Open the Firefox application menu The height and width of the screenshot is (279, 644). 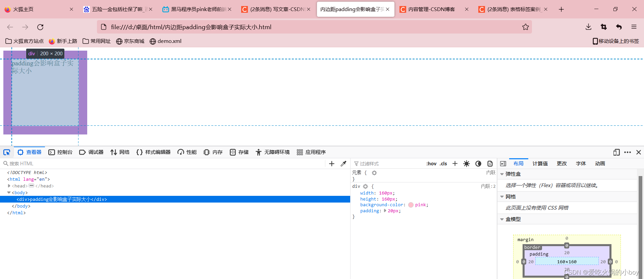tap(634, 27)
